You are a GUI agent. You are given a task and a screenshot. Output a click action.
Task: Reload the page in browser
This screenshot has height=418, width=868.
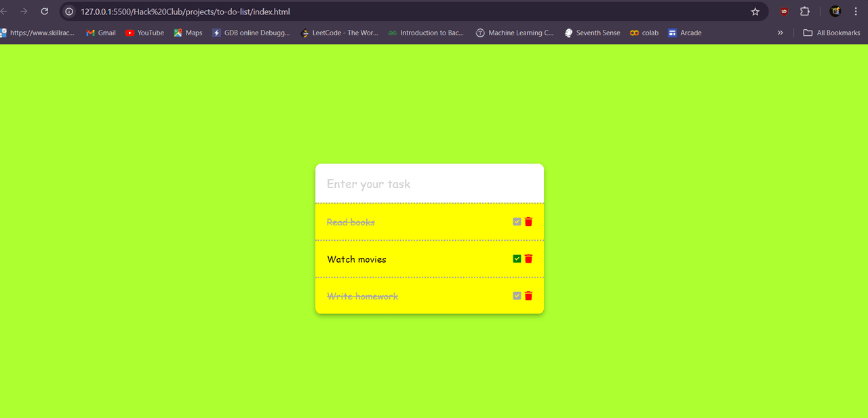click(x=45, y=12)
